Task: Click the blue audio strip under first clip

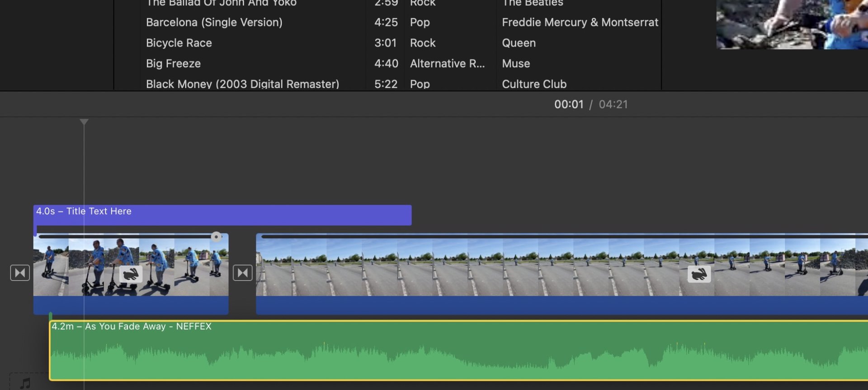Action: [x=131, y=305]
